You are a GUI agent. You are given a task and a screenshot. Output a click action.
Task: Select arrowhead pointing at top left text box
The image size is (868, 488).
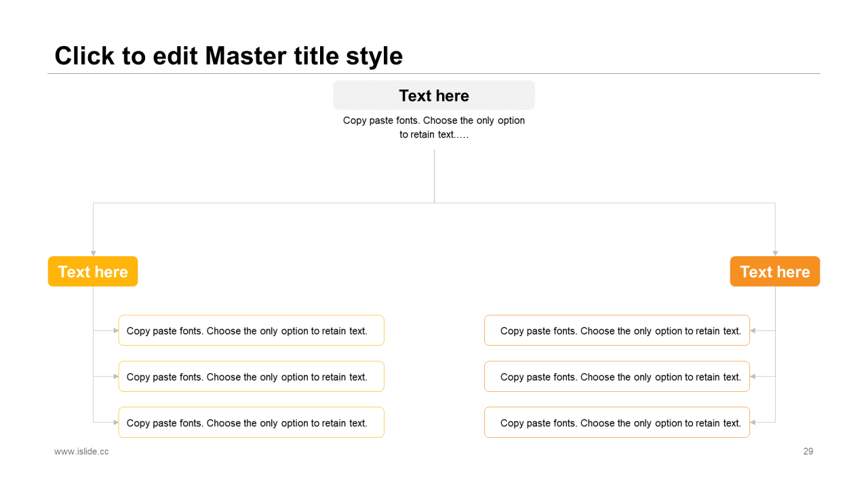point(116,331)
